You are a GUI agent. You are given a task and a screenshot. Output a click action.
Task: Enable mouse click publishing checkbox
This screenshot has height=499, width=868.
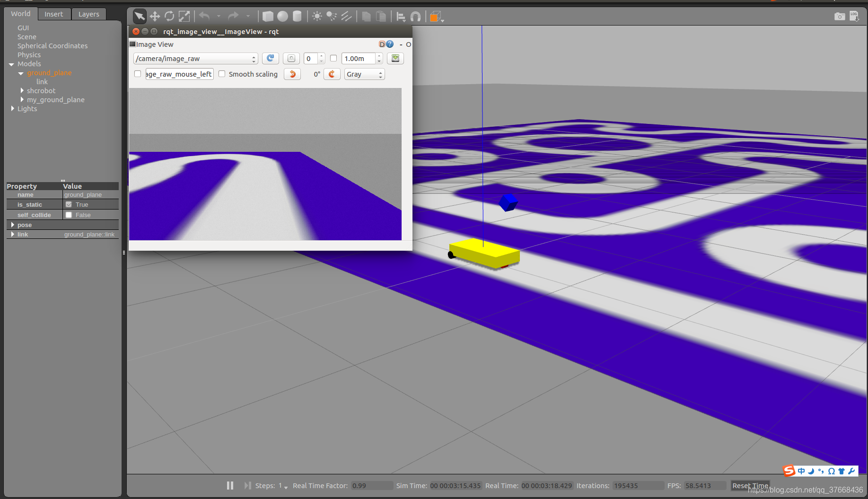138,74
